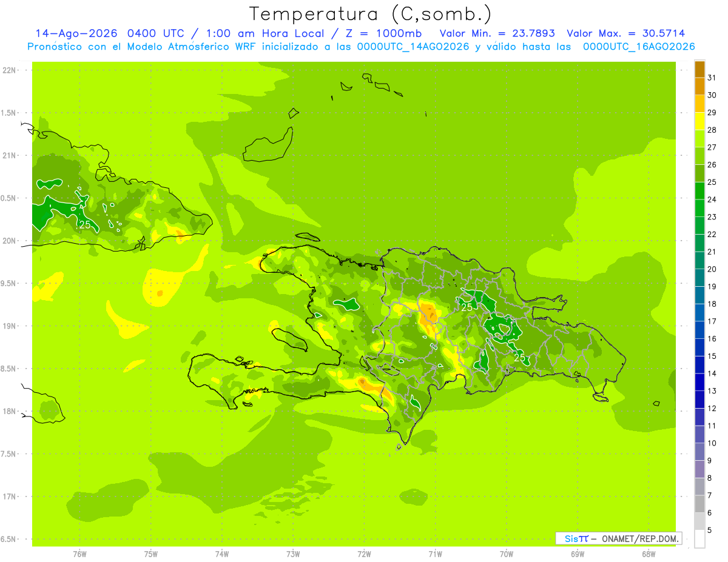Click the legend value '30'

pyautogui.click(x=712, y=95)
